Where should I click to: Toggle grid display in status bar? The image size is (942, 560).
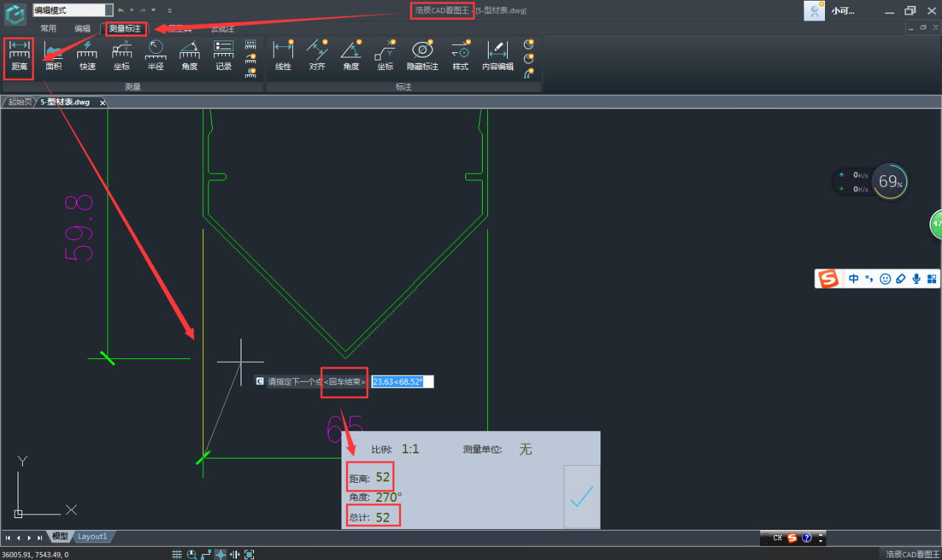[177, 554]
